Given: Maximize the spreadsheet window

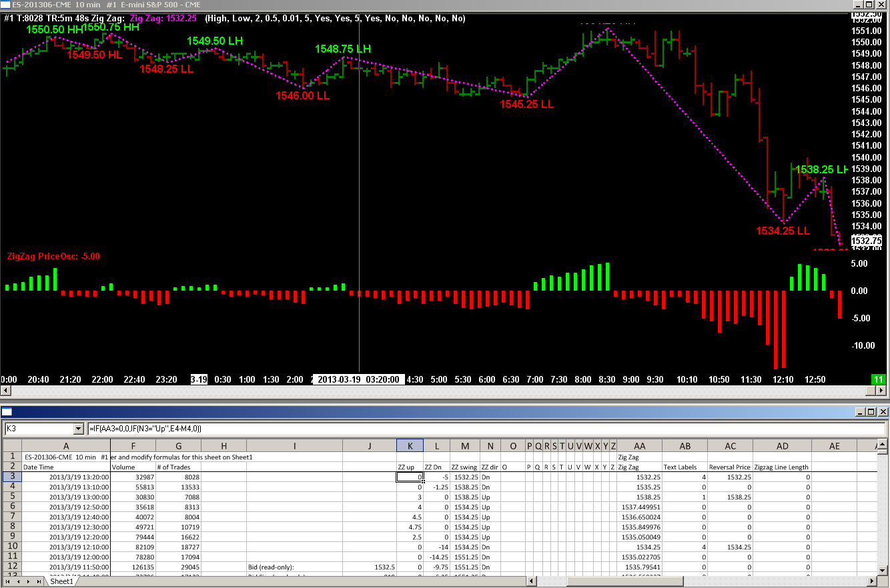Looking at the screenshot, I should (871, 412).
